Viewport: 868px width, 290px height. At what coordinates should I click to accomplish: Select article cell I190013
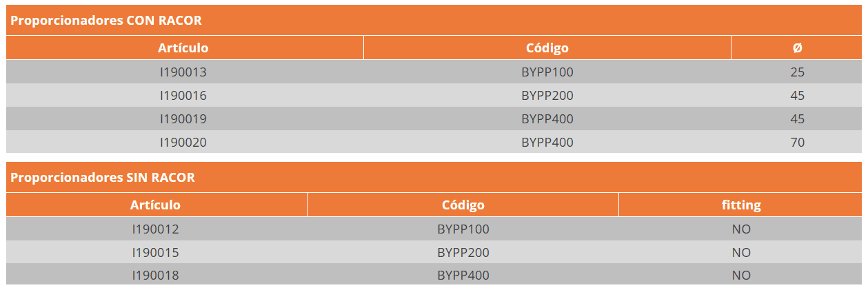183,72
